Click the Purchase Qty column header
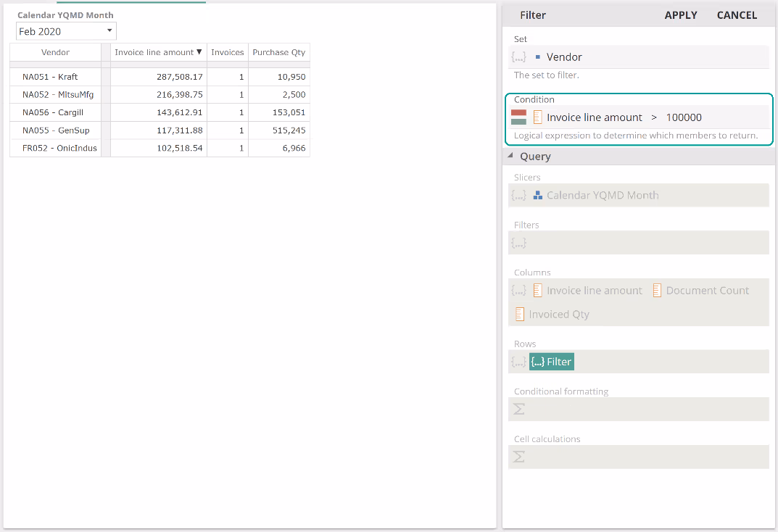 (x=278, y=52)
